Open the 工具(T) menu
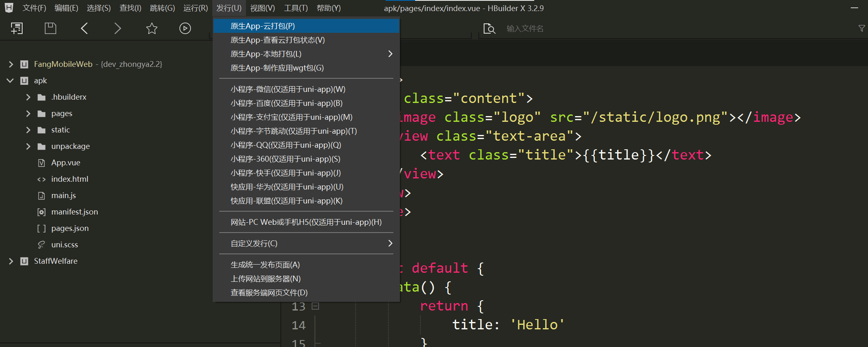The image size is (868, 347). tap(296, 8)
